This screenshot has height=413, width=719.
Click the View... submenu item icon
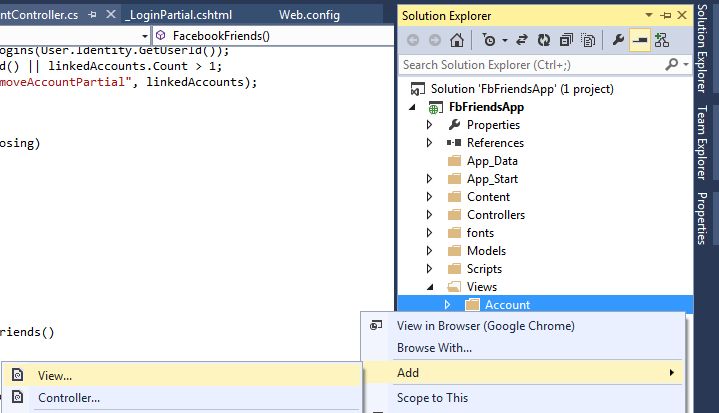click(17, 375)
